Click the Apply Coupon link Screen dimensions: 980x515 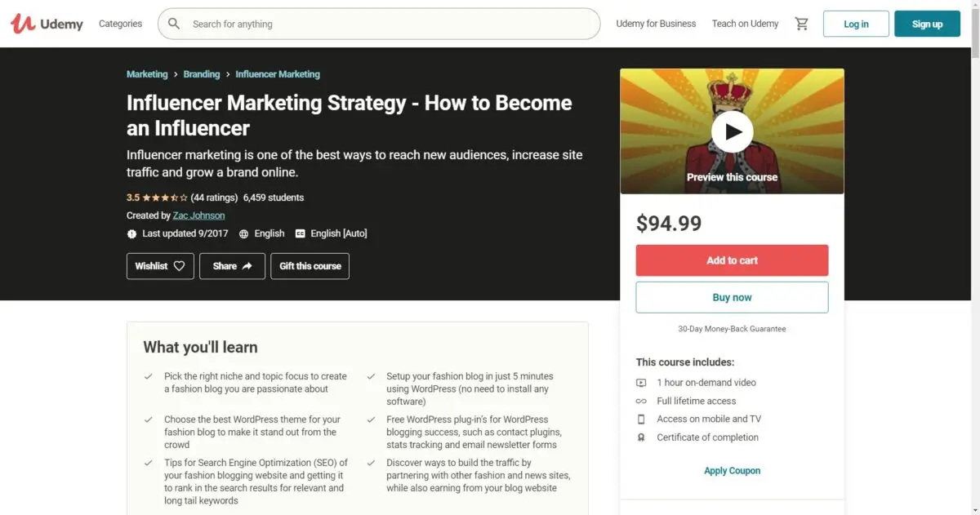pos(732,471)
